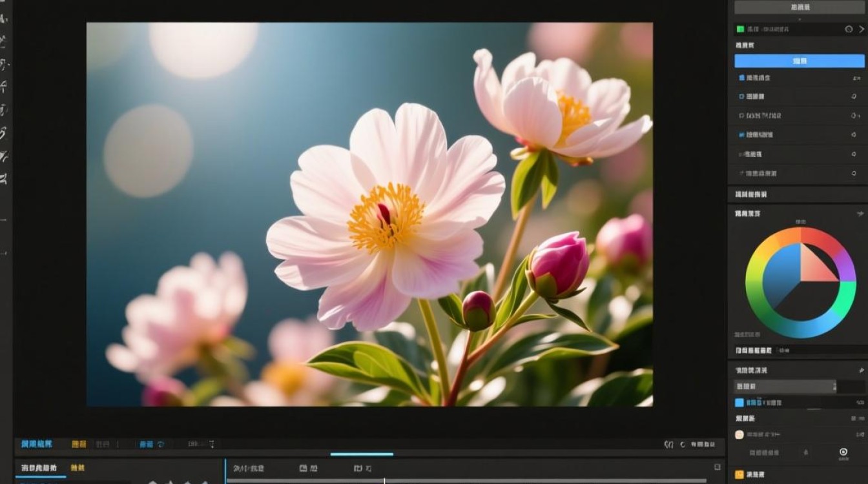Click the pin icon below the color wheel
This screenshot has height=484, width=868.
(x=861, y=370)
